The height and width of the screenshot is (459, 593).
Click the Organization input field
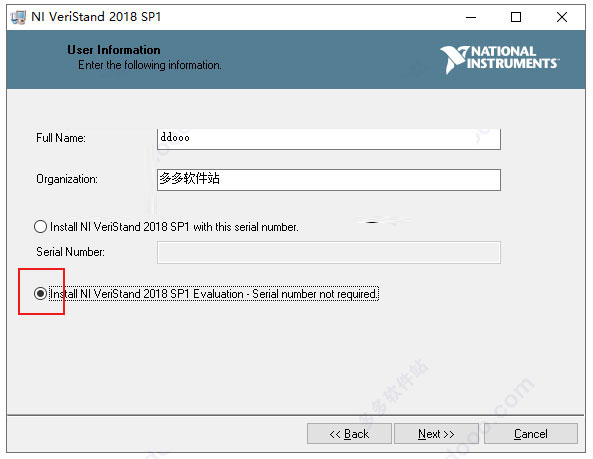pyautogui.click(x=329, y=180)
